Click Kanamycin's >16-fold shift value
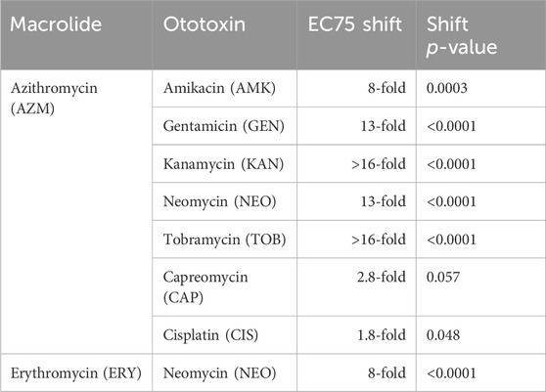 tap(379, 164)
